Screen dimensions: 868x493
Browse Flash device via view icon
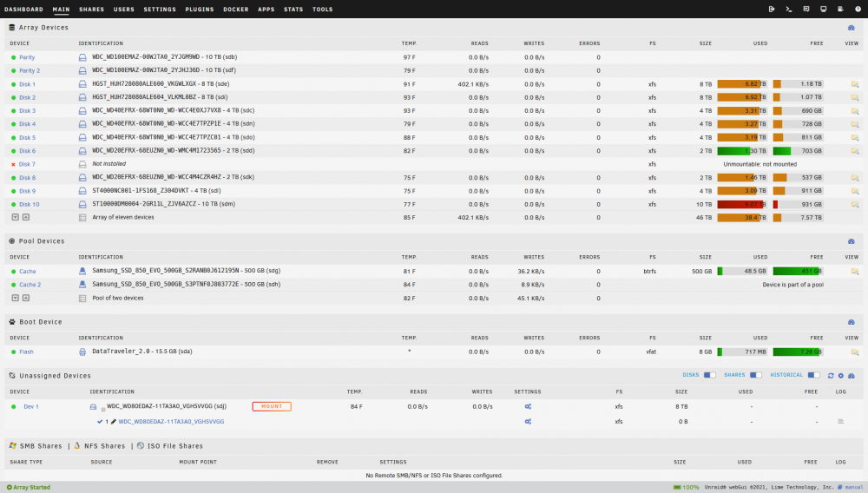(855, 352)
